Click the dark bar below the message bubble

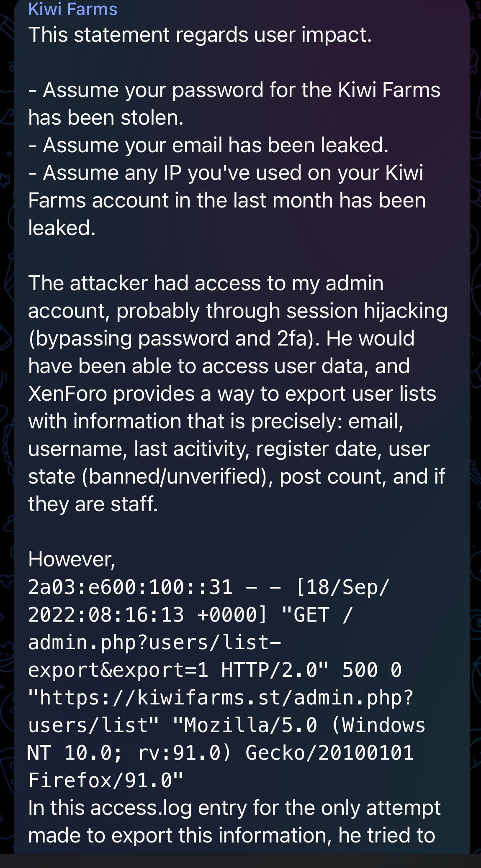240,861
